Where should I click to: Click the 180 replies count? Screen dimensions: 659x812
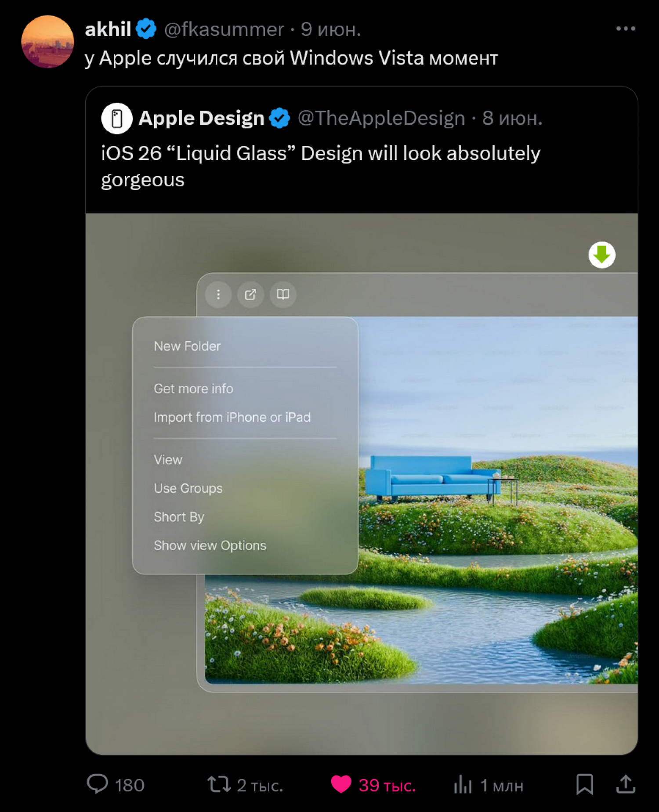click(x=130, y=785)
